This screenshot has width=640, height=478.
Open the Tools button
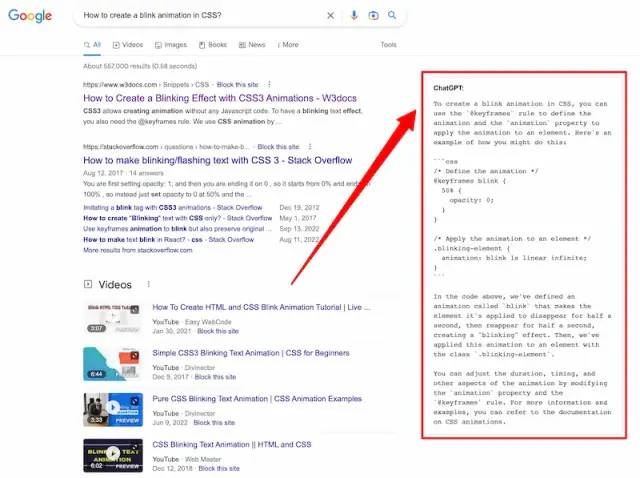tap(388, 45)
